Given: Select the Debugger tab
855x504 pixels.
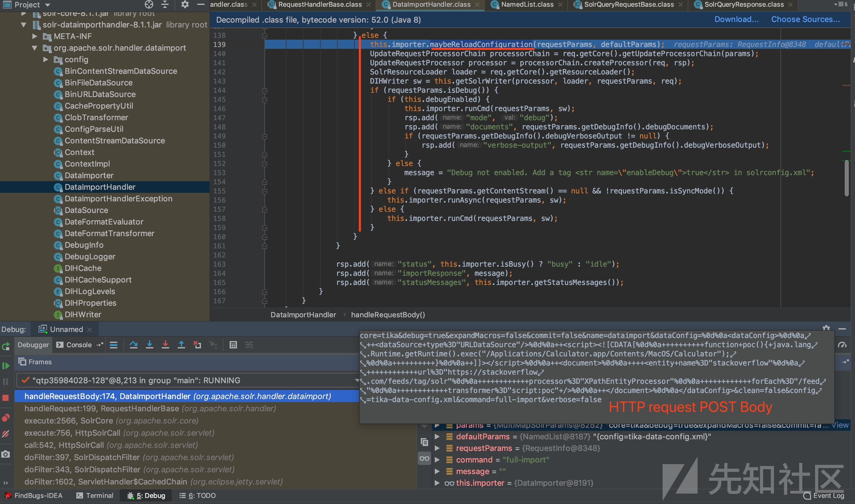Looking at the screenshot, I should pos(33,345).
